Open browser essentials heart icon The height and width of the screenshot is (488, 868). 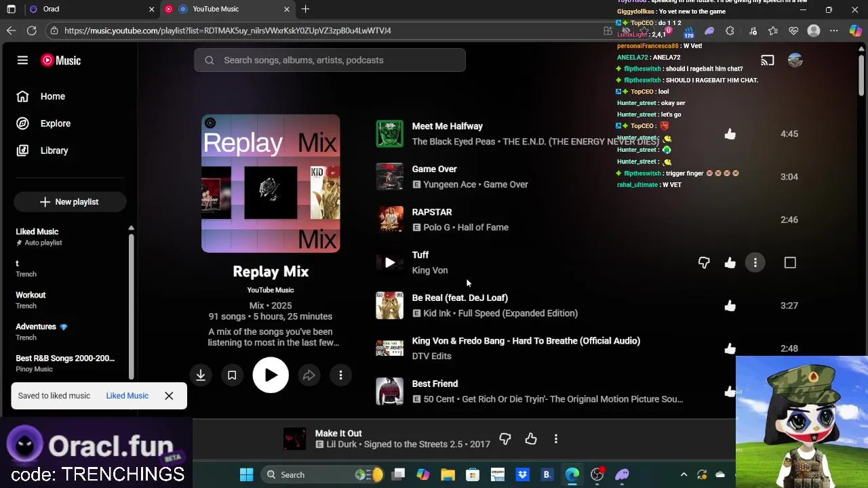coord(793,30)
